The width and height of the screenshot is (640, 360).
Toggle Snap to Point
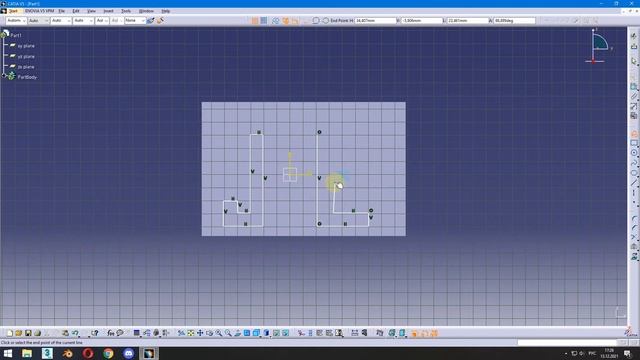click(264, 20)
